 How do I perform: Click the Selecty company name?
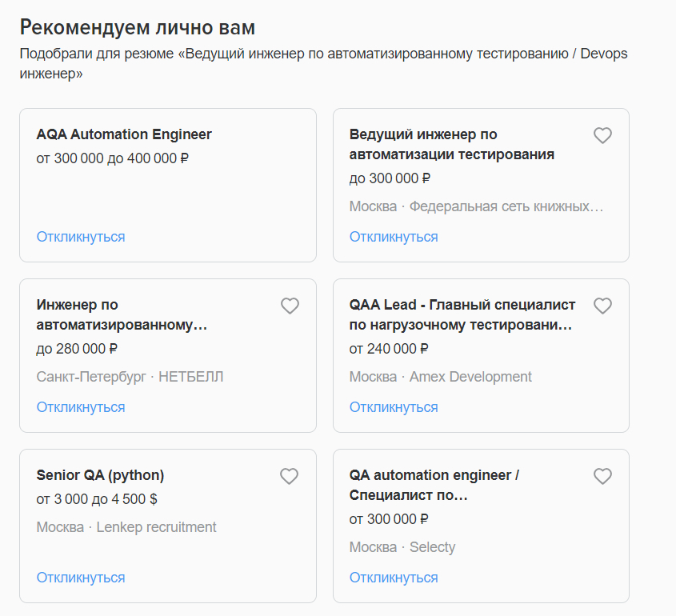[432, 547]
